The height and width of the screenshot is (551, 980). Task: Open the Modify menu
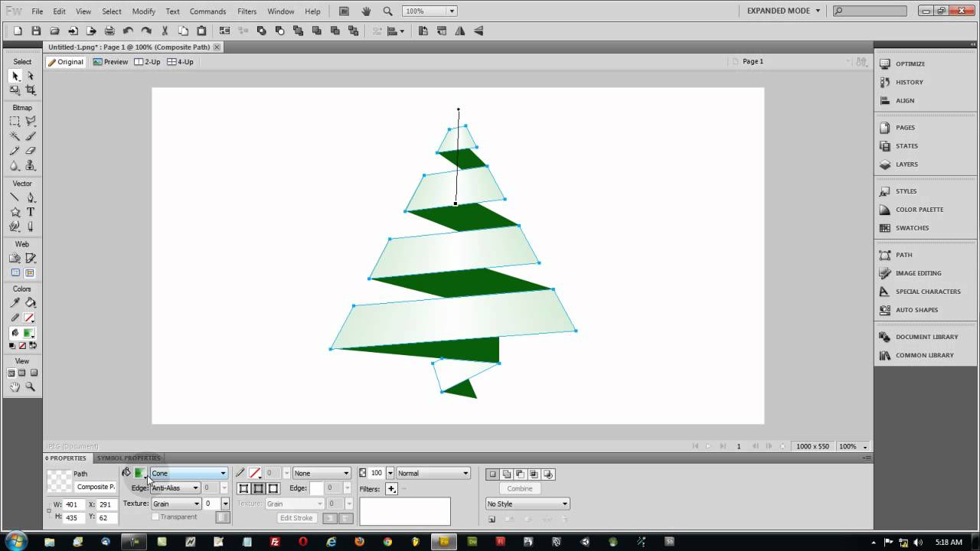click(x=143, y=11)
